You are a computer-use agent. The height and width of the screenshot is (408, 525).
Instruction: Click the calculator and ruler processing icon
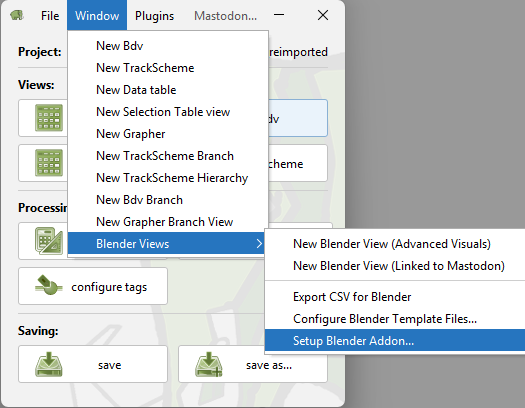[x=49, y=241]
